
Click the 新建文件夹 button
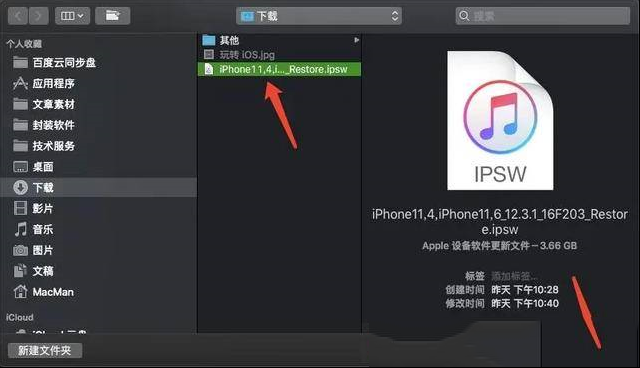[45, 350]
